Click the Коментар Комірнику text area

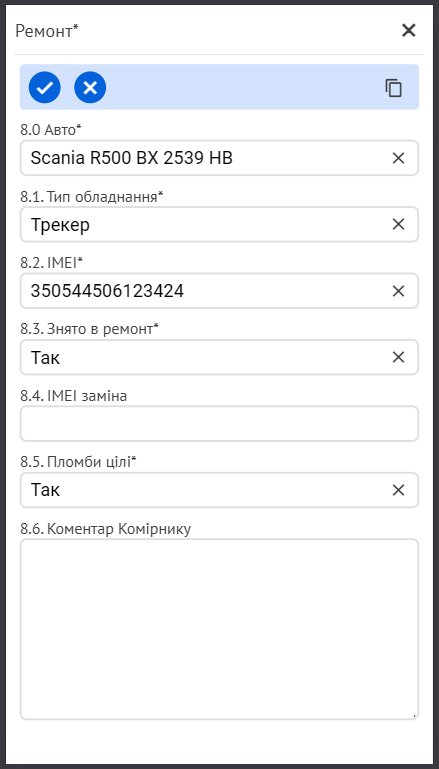[x=219, y=629]
